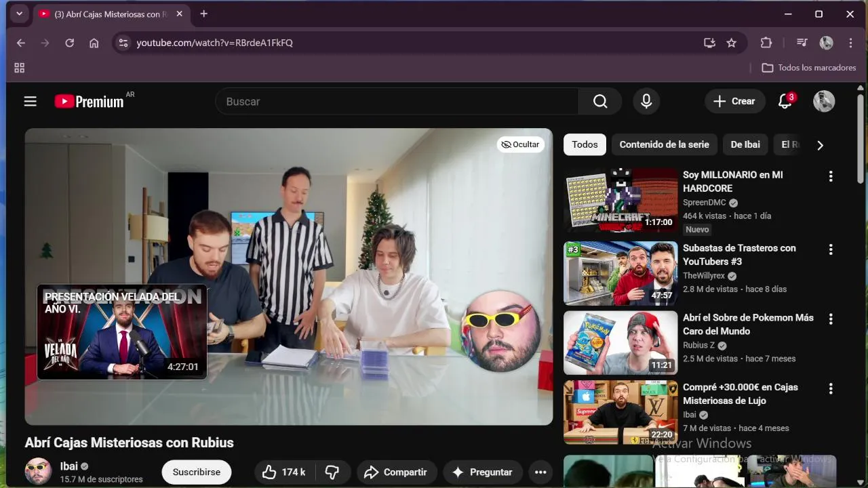View site information icon in address bar
Screen dimensions: 868x488
(x=123, y=43)
